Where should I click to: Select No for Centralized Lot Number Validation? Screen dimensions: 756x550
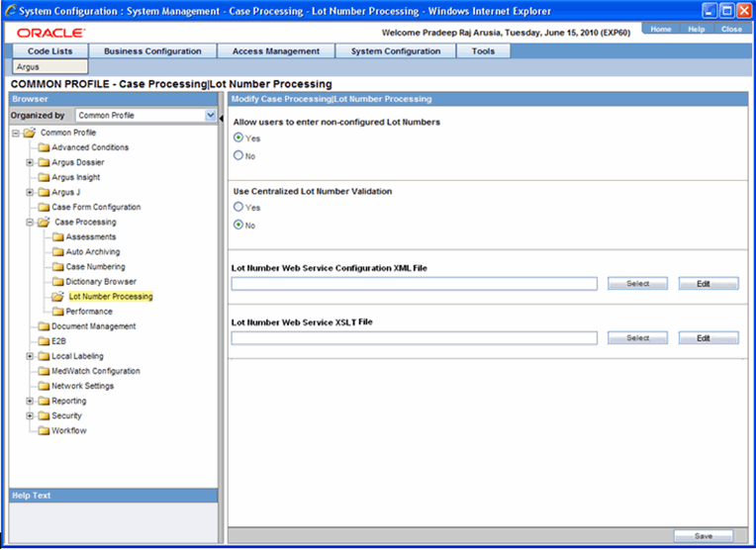238,226
